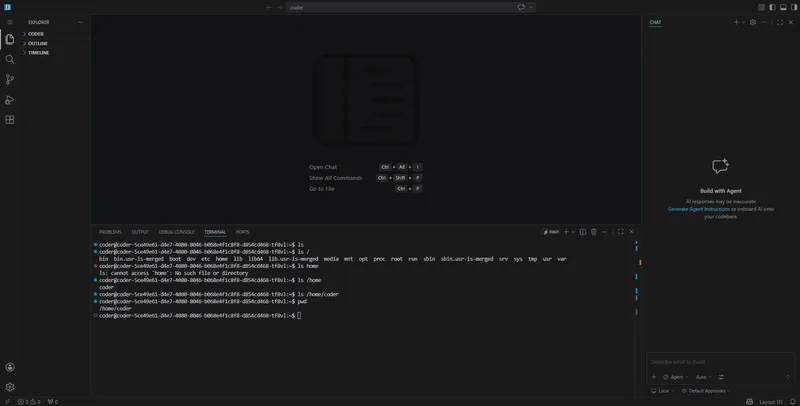Switch to the DEBUG CONSOLE tab
Image resolution: width=800 pixels, height=406 pixels.
click(176, 232)
